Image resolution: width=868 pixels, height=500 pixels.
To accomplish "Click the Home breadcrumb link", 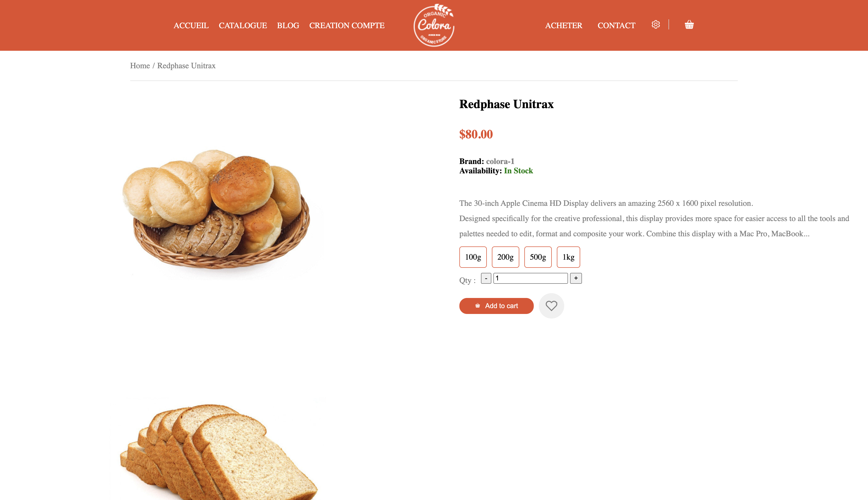I will [140, 65].
